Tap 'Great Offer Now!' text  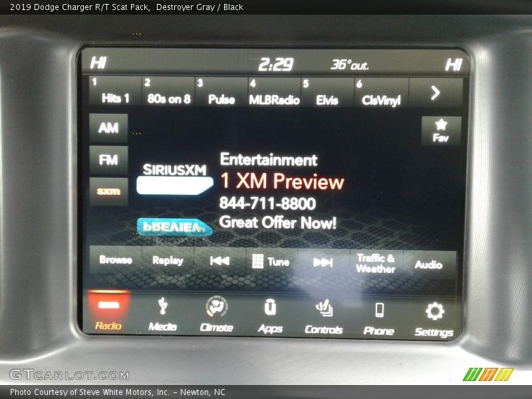pyautogui.click(x=278, y=223)
